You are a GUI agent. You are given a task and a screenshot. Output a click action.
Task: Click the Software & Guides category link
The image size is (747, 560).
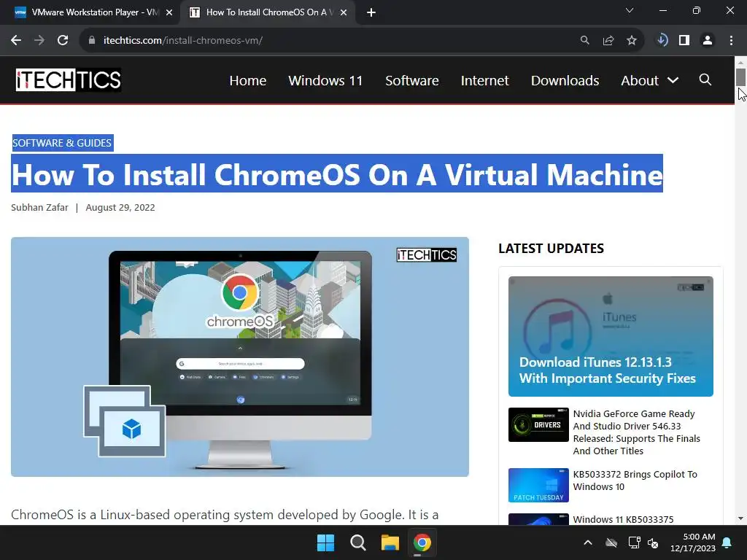click(x=63, y=143)
